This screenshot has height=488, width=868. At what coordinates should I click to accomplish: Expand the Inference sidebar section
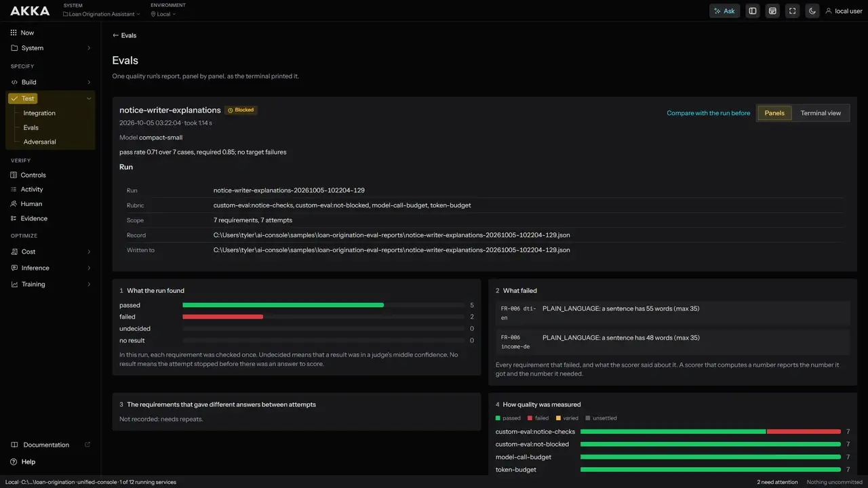50,268
